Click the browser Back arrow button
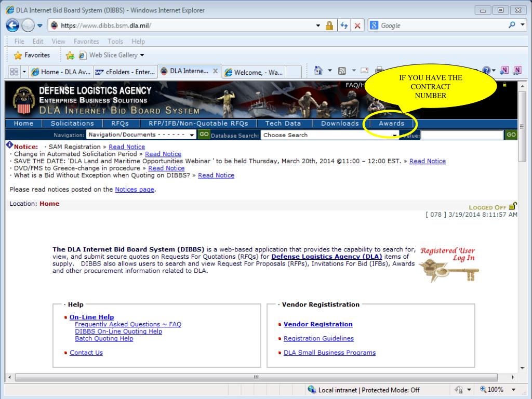The height and width of the screenshot is (399, 532). tap(12, 25)
